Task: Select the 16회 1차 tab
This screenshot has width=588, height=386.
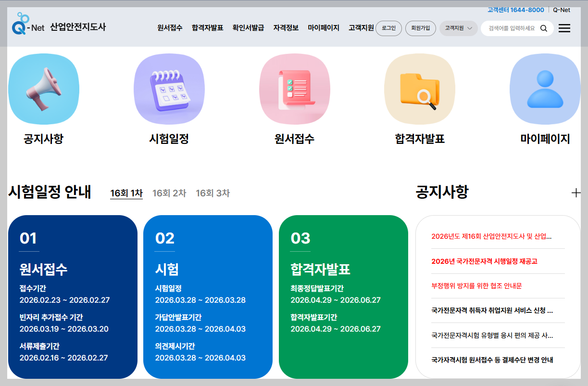Action: [126, 192]
